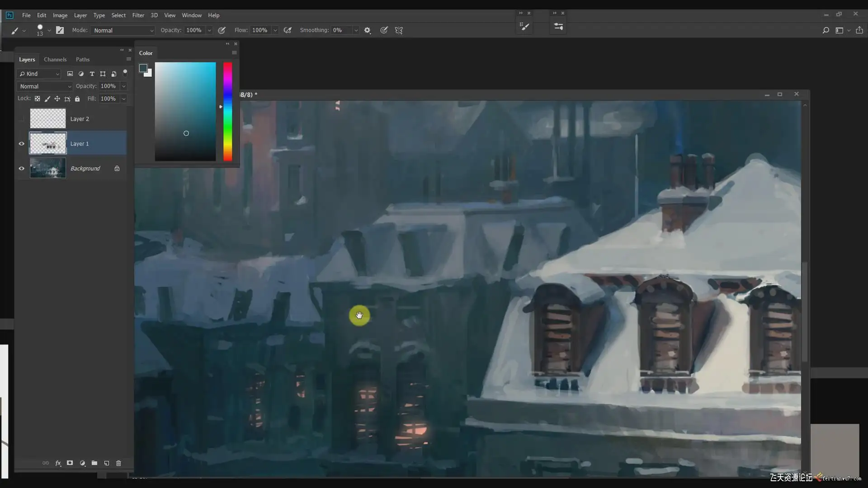Switch to the Channels tab

55,59
